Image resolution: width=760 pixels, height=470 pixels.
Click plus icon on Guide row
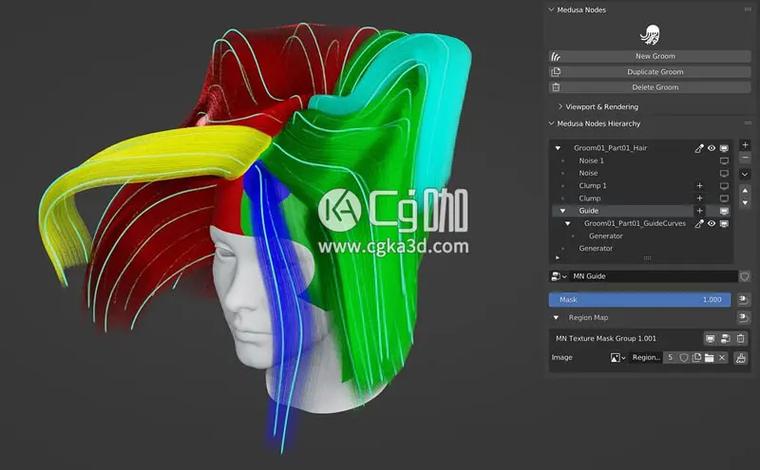pos(699,211)
